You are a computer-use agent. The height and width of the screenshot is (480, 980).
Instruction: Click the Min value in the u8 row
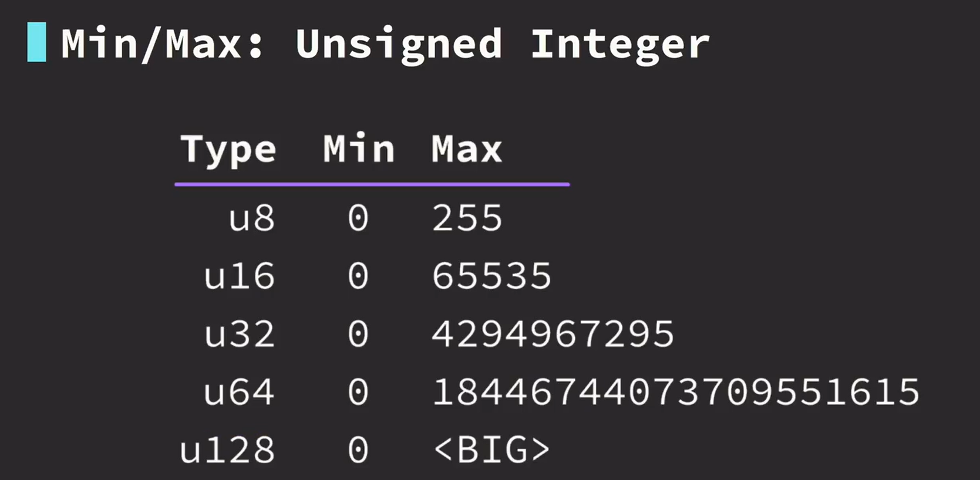(x=358, y=218)
